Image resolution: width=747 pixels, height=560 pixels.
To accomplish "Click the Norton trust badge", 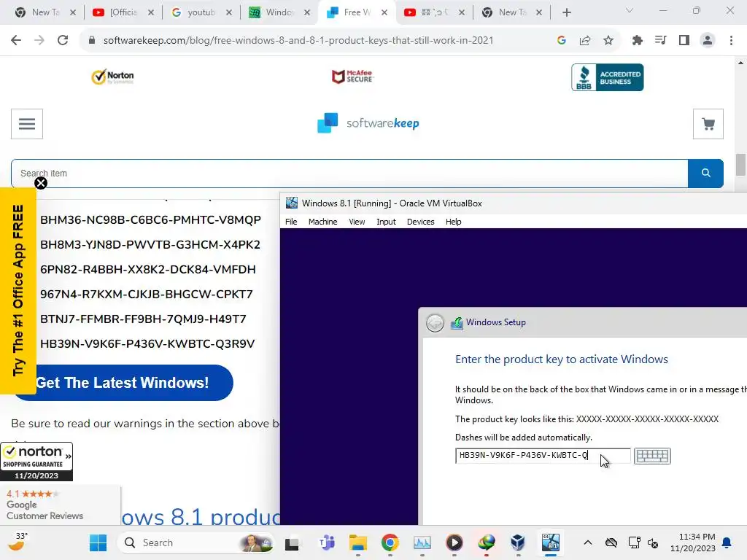I will 113,77.
